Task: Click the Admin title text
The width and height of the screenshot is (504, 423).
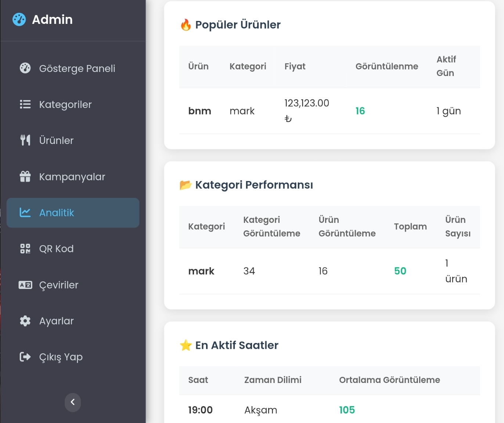Action: point(52,19)
